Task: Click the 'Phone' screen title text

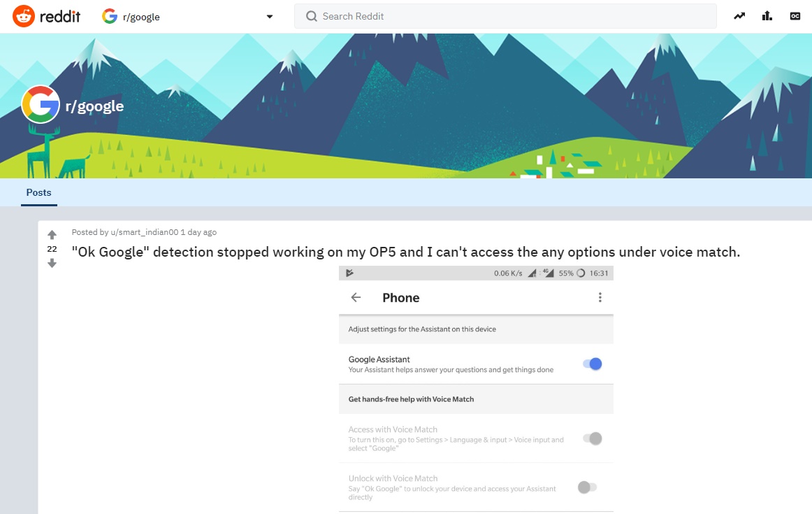Action: pyautogui.click(x=401, y=298)
